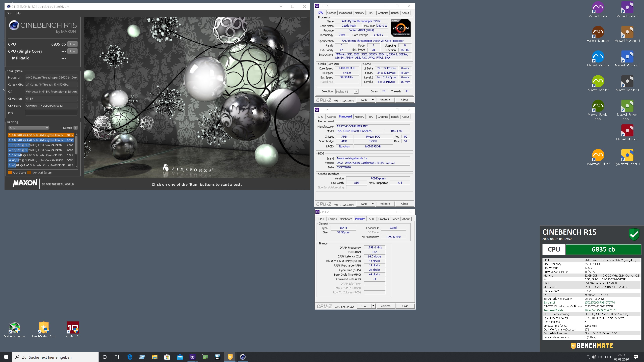Image resolution: width=644 pixels, height=362 pixels.
Task: Switch to Cinebench taskbar icon
Action: (x=243, y=357)
